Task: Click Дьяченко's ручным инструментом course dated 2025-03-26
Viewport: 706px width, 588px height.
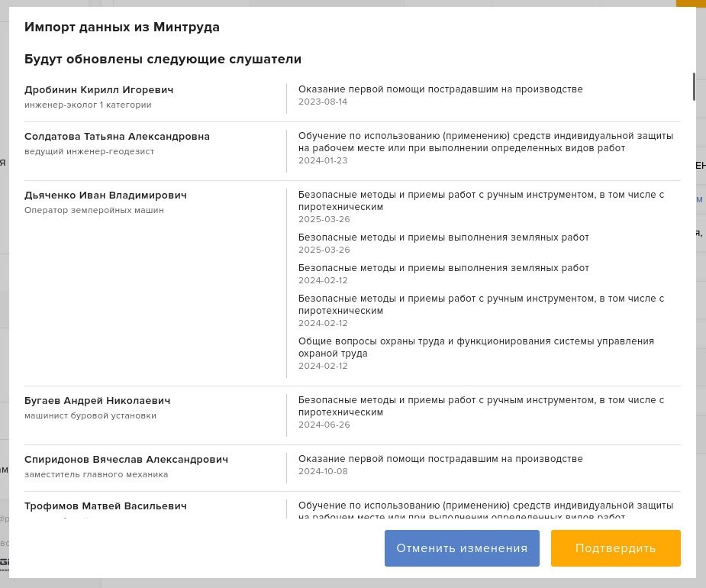Action: click(x=482, y=201)
